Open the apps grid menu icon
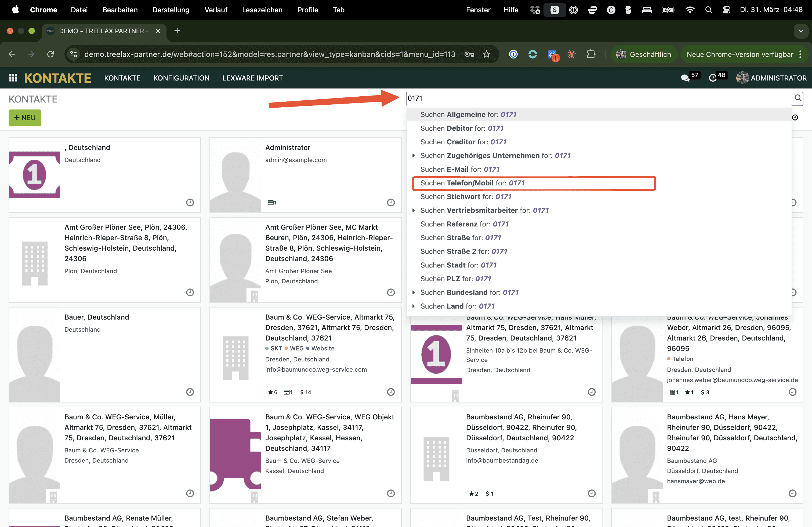This screenshot has width=812, height=527. point(13,78)
